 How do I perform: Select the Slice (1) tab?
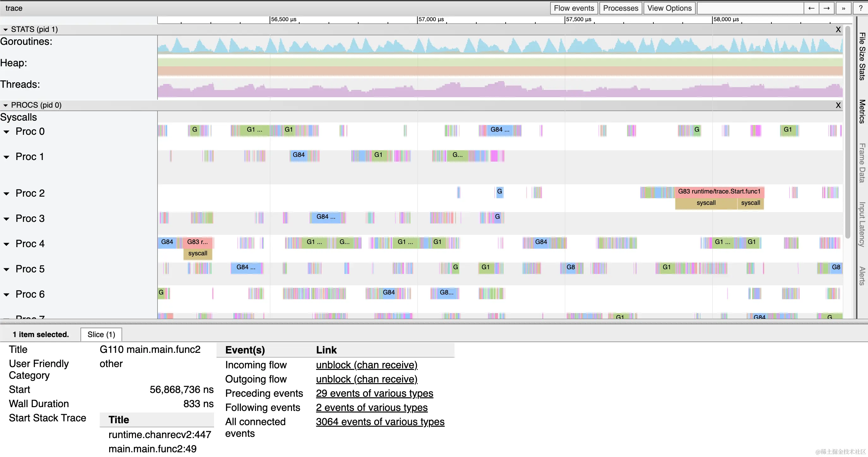pos(101,334)
